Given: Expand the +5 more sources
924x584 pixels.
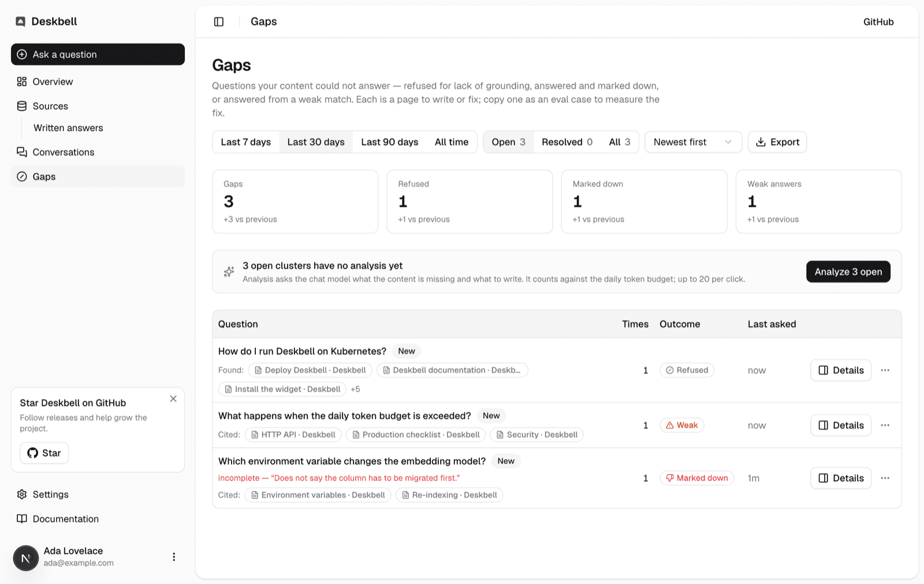Looking at the screenshot, I should click(x=355, y=389).
